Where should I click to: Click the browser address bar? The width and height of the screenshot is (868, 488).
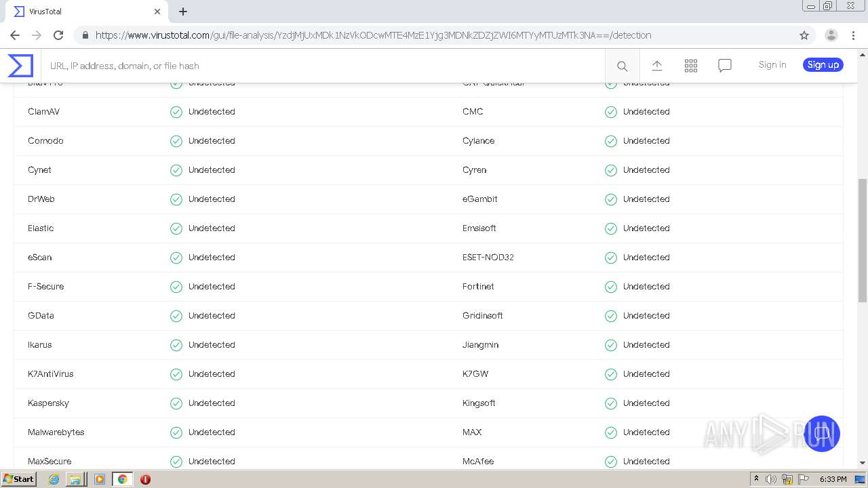coord(434,35)
